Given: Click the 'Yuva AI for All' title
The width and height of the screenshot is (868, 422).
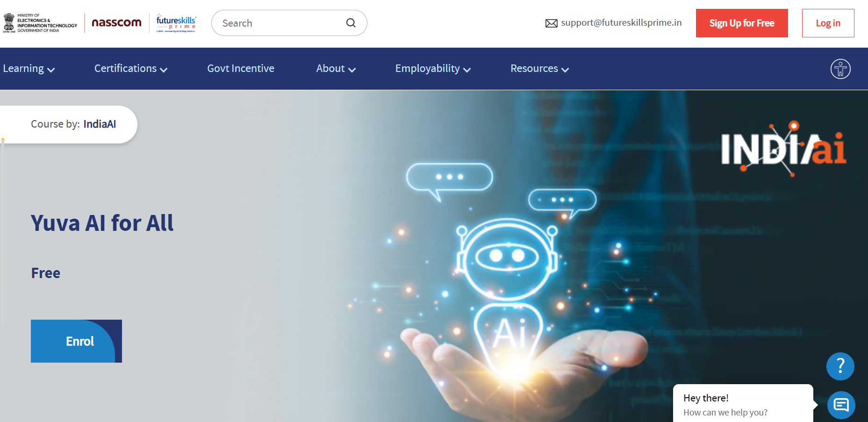Looking at the screenshot, I should click(x=102, y=223).
